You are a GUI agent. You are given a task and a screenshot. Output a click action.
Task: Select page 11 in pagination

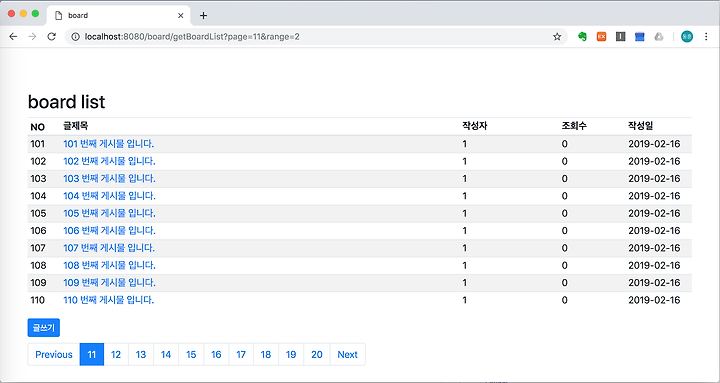[92, 355]
